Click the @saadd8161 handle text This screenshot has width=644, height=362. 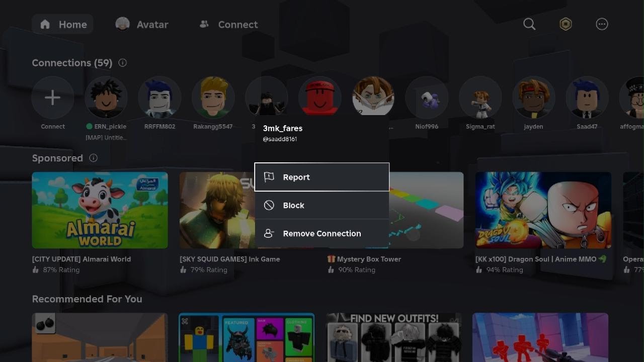pos(280,139)
